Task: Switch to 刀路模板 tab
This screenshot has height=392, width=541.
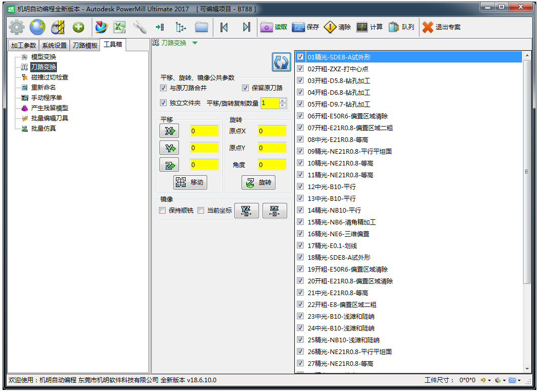Action: pyautogui.click(x=85, y=46)
